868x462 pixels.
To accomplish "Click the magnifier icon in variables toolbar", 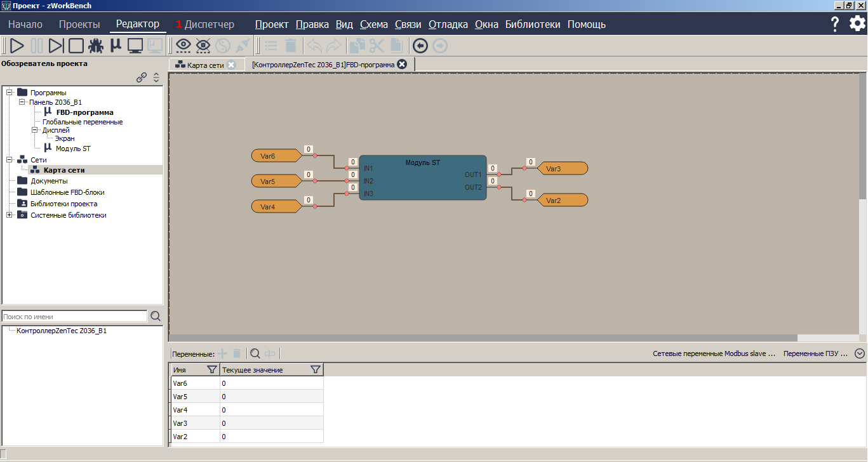I will (x=255, y=353).
